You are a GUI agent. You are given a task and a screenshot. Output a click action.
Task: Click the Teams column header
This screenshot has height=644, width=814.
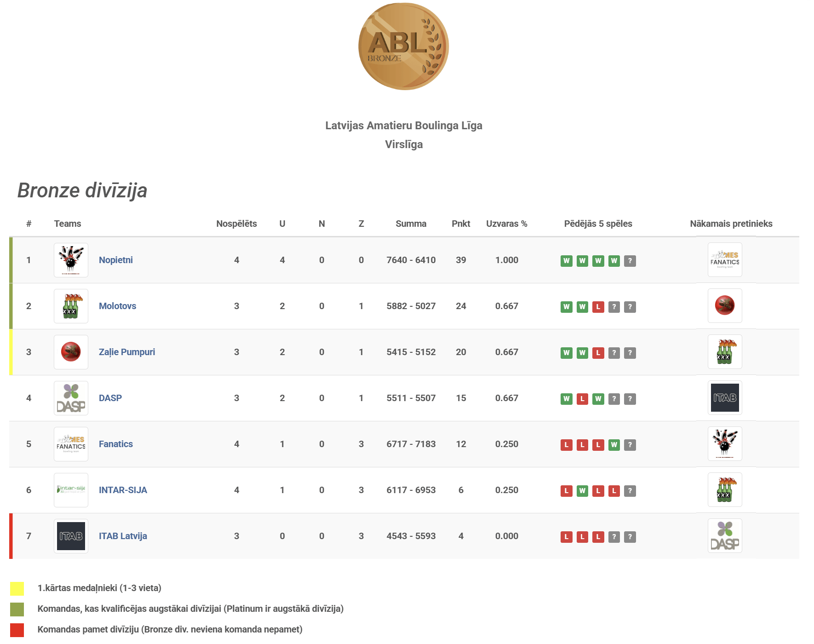coord(68,224)
